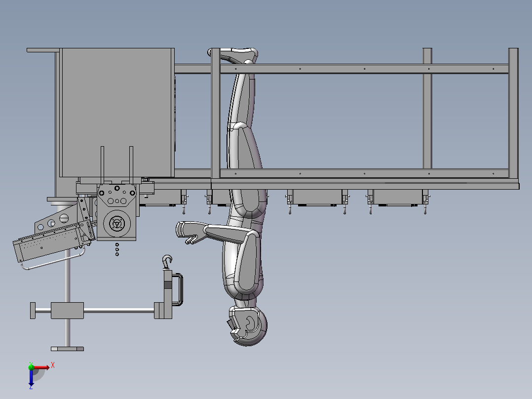Select the mannequin's head
This screenshot has width=532, height=399.
[x=248, y=326]
